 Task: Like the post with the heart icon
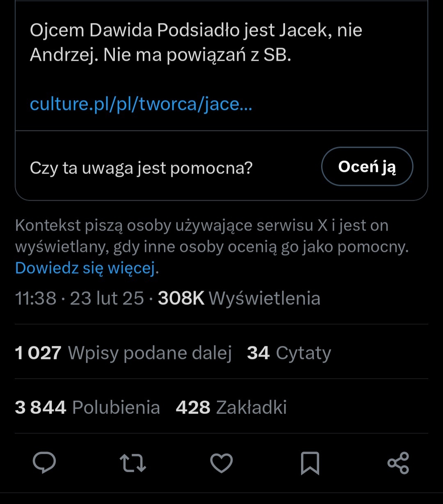pyautogui.click(x=221, y=463)
